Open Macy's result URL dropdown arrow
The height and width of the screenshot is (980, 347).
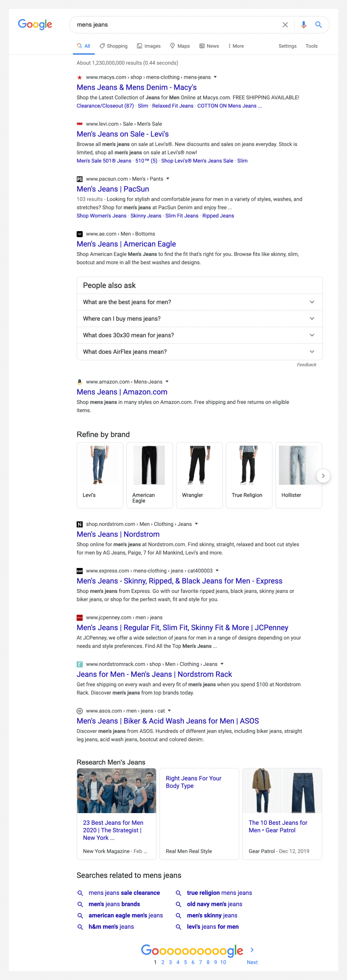tap(215, 77)
